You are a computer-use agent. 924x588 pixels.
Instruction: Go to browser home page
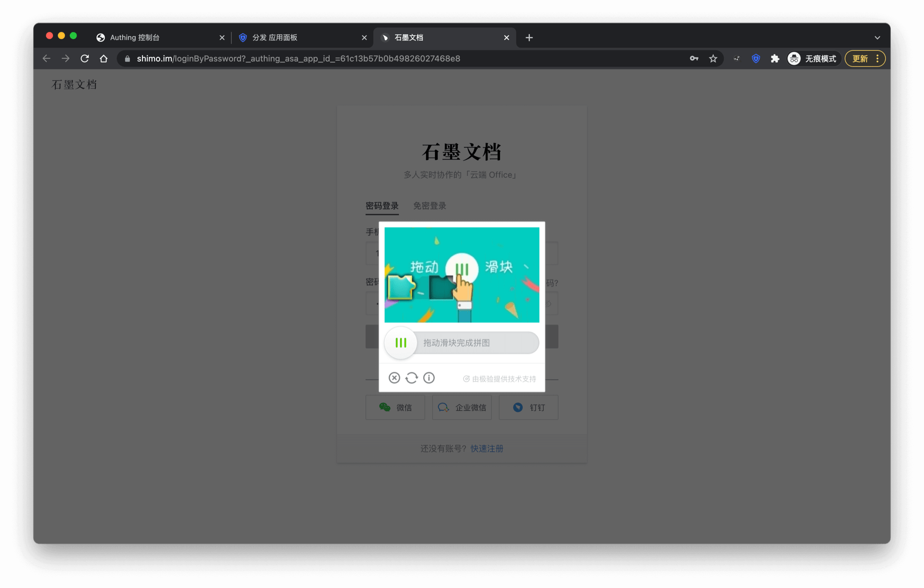pyautogui.click(x=103, y=59)
